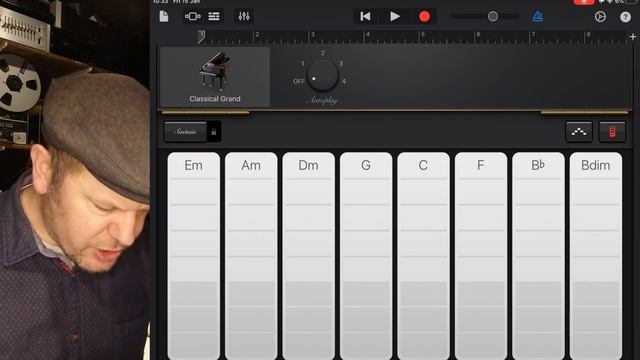Lock the sustain with the padlock
Viewport: 640px width, 360px height.
(x=213, y=132)
